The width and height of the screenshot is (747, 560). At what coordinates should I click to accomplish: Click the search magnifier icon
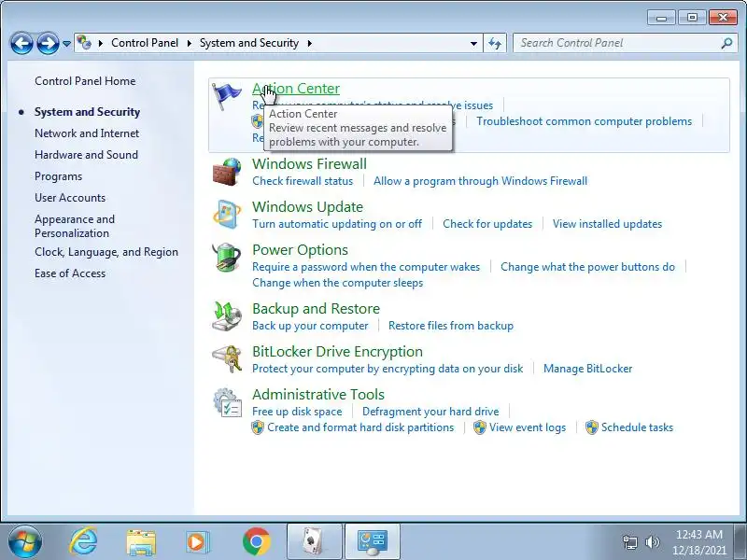(x=726, y=43)
